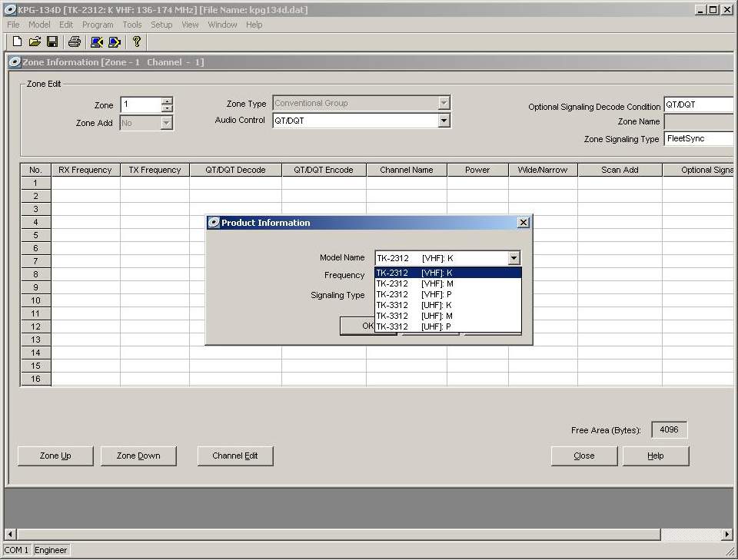Viewport: 738px width, 560px height.
Task: Click the horizontal scrollbar right arrow
Action: coord(728,534)
